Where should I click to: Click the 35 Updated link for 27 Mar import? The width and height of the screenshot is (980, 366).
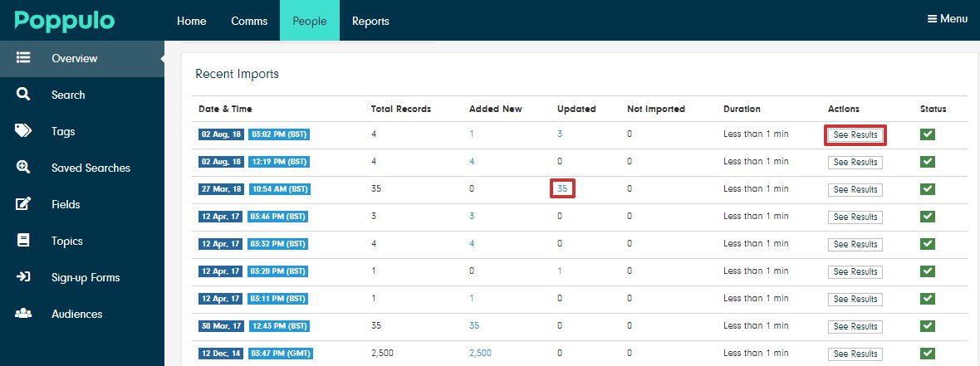[x=562, y=189]
